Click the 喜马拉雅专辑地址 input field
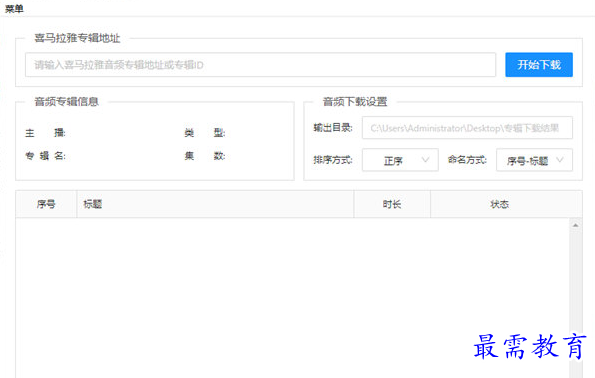This screenshot has height=378, width=595. click(260, 65)
